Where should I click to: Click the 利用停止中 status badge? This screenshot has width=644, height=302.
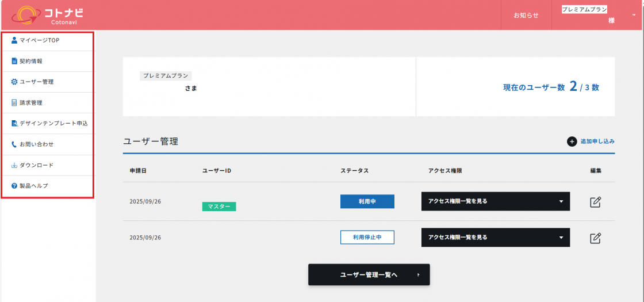(367, 238)
